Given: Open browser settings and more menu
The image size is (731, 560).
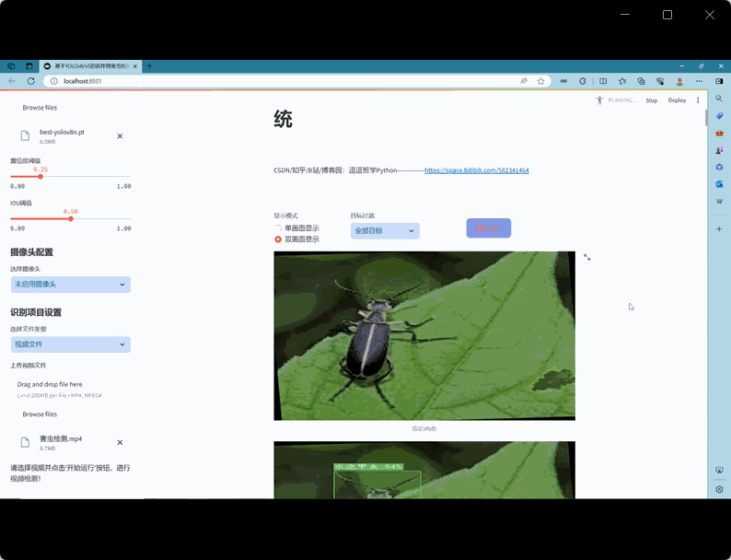Looking at the screenshot, I should point(700,81).
